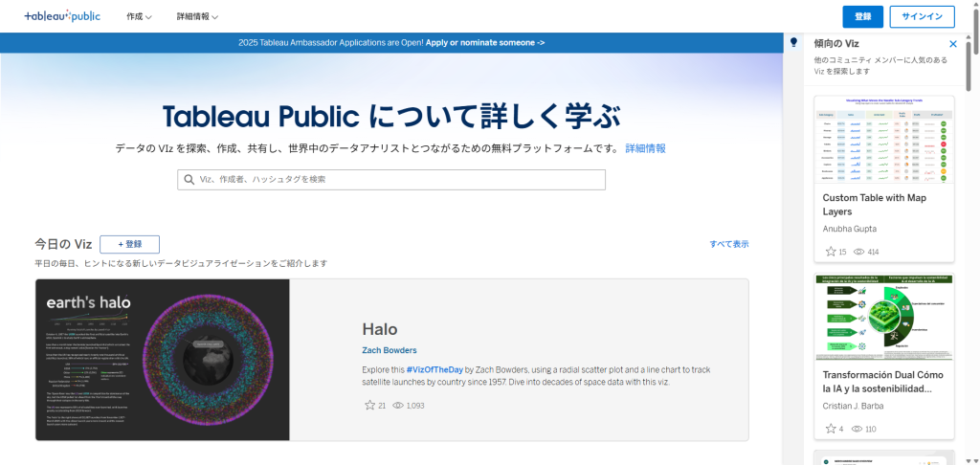Image resolution: width=980 pixels, height=465 pixels.
Task: Click eye icon showing 414 views
Action: 858,252
